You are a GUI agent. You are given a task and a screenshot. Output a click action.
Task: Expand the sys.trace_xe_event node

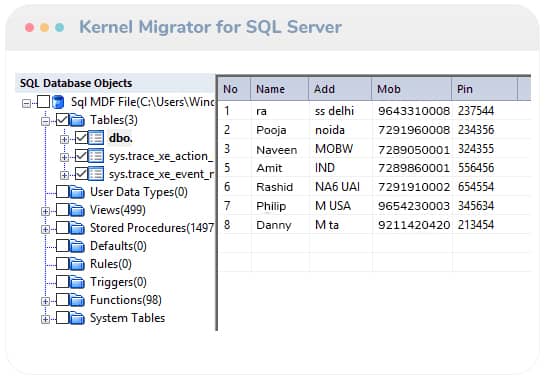click(64, 175)
